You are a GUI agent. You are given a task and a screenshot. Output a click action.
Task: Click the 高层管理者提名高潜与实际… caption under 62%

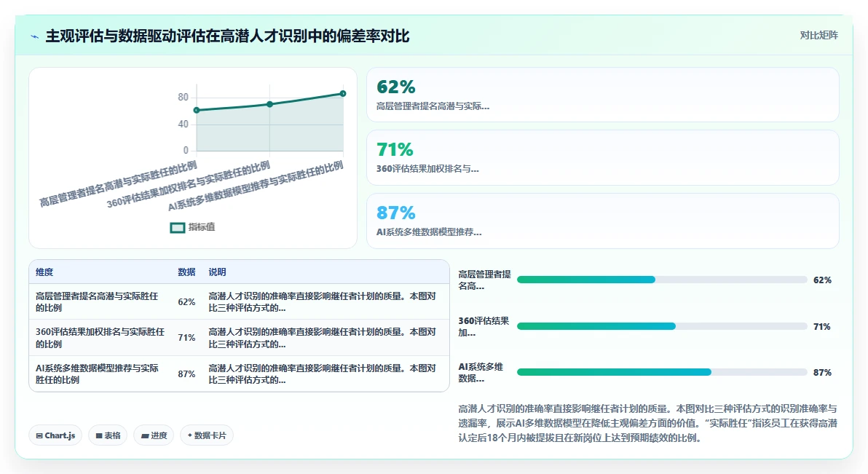[433, 106]
